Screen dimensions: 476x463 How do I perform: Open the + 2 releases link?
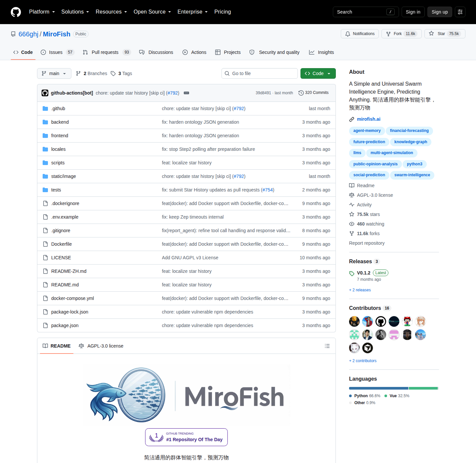pyautogui.click(x=360, y=290)
